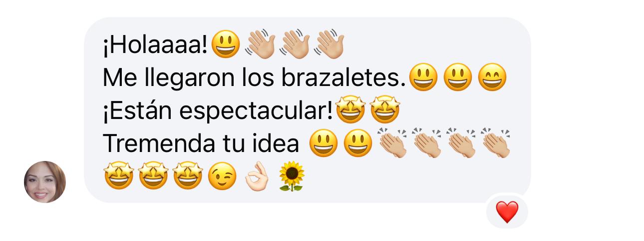Viewport: 644px width, 241px height.
Task: Click the first grinning emoji after "brazaletes."
Action: pyautogui.click(x=423, y=78)
